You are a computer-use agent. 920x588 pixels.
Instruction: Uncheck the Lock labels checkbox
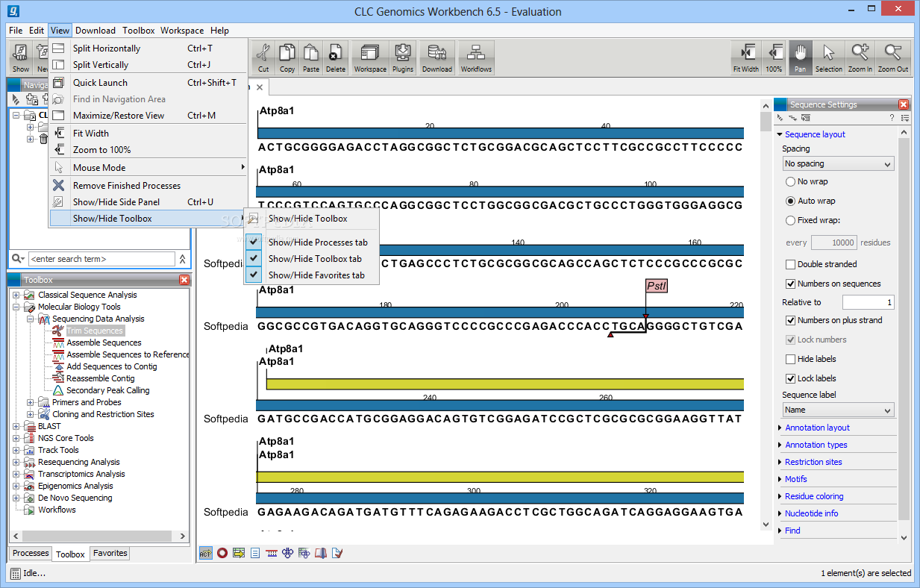tap(790, 378)
